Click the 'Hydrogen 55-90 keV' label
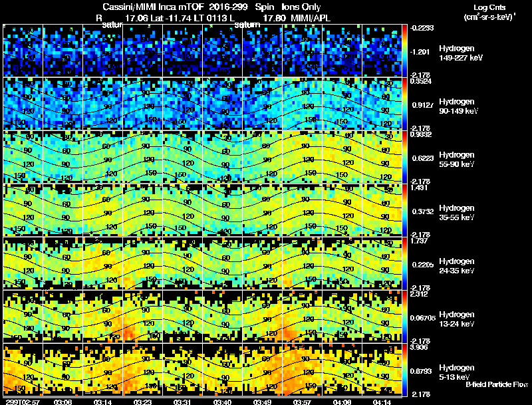 click(457, 160)
